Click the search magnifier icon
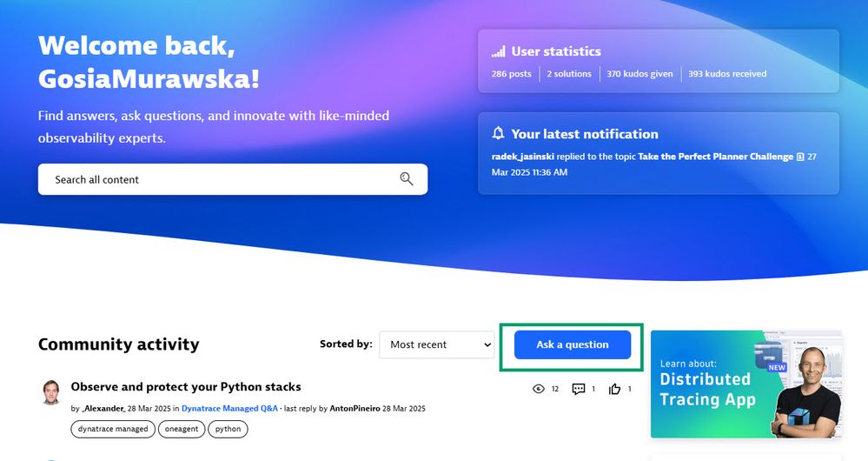 point(406,179)
